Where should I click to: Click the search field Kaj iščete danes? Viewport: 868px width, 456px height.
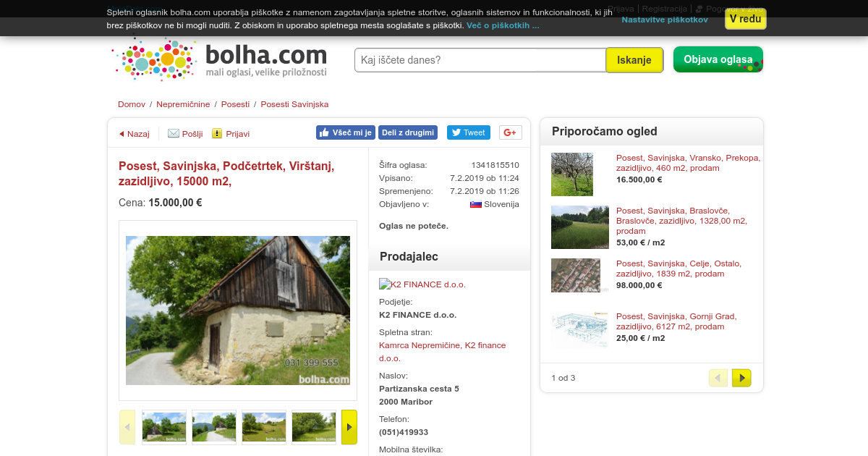[x=480, y=60]
